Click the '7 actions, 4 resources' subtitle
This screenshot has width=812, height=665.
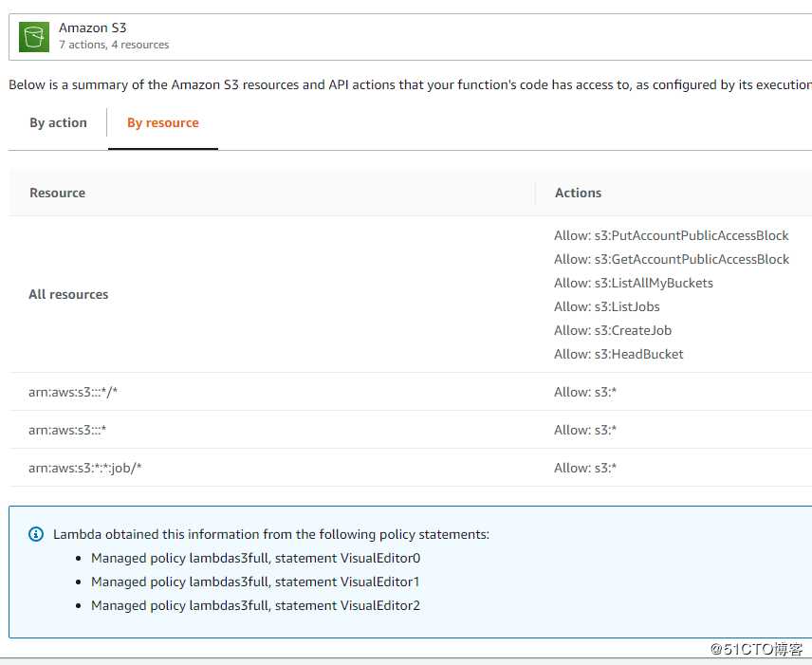114,45
